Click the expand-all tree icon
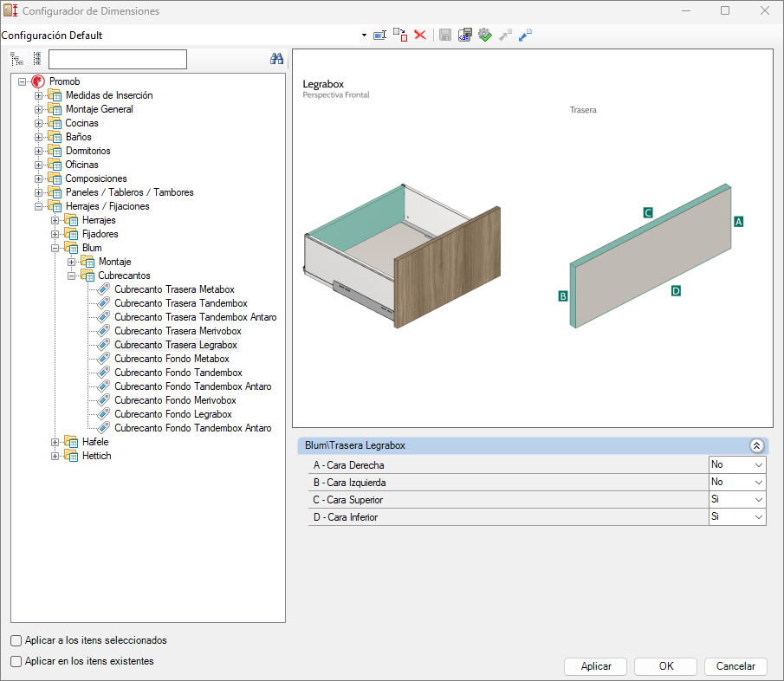The height and width of the screenshot is (681, 784). coord(16,59)
